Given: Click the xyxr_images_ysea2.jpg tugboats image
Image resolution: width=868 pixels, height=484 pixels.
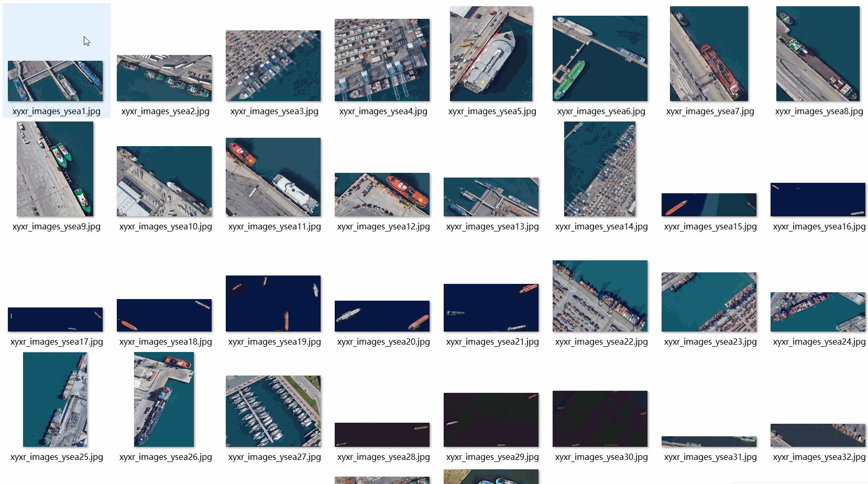Looking at the screenshot, I should click(x=164, y=78).
